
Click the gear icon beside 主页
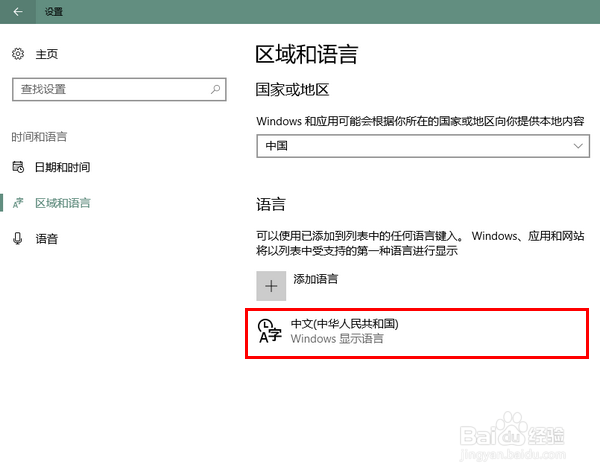[x=18, y=54]
